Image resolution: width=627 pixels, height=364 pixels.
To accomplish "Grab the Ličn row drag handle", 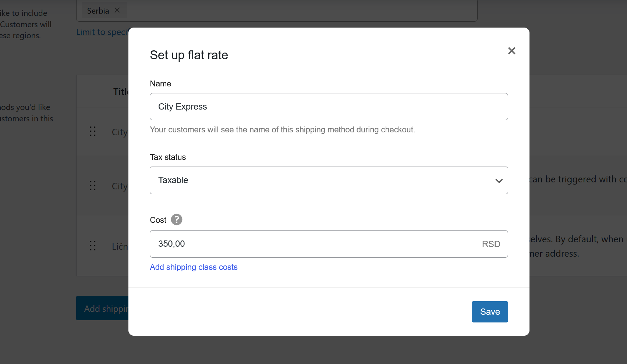I will (93, 246).
